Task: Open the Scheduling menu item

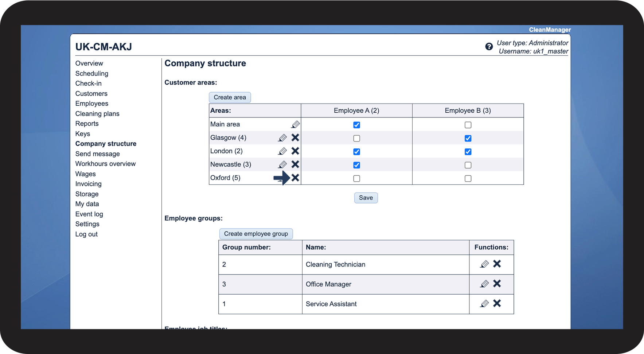Action: click(x=92, y=74)
